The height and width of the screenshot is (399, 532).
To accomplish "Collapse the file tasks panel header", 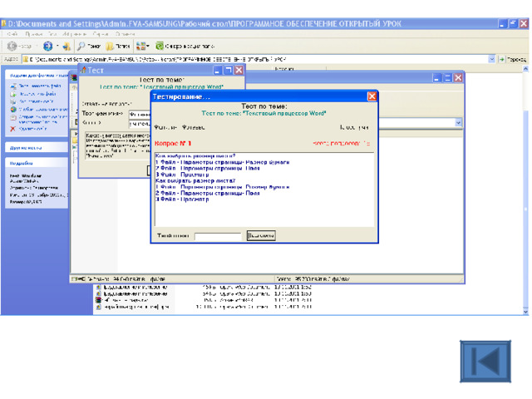I will [x=37, y=75].
